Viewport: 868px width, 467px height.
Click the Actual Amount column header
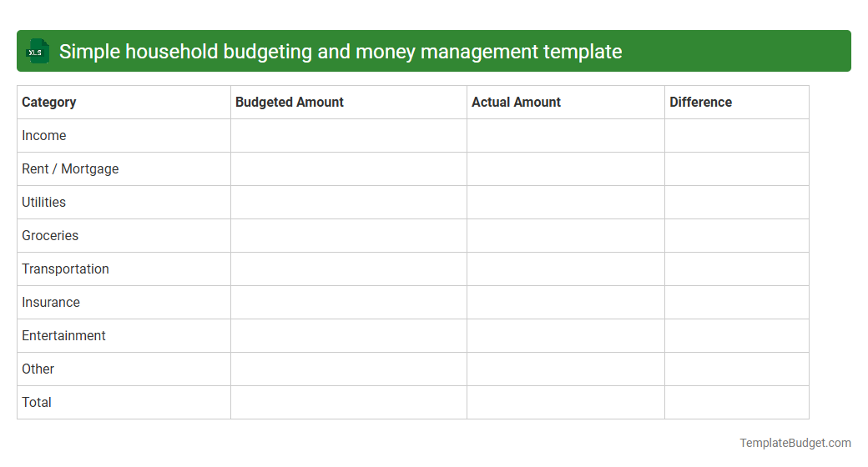tap(566, 103)
